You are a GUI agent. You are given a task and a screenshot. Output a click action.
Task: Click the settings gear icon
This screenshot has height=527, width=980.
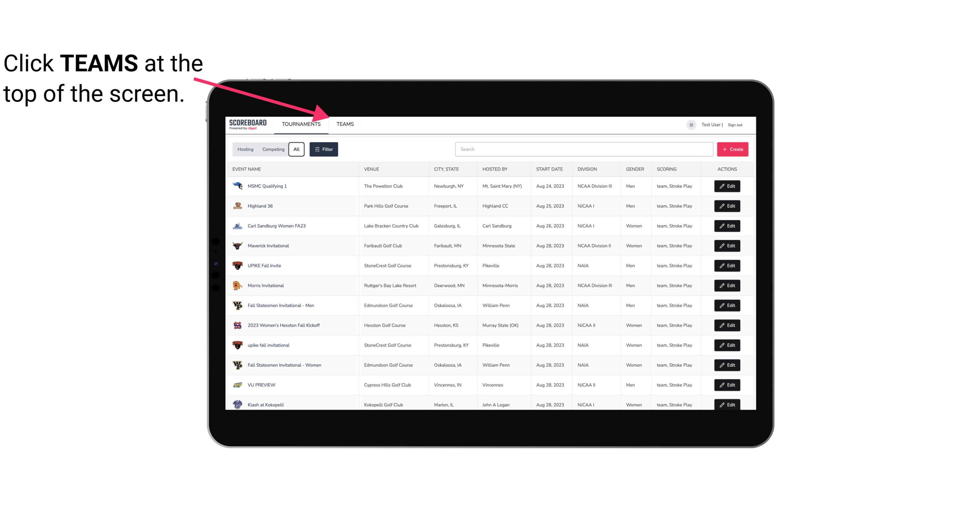click(x=691, y=125)
